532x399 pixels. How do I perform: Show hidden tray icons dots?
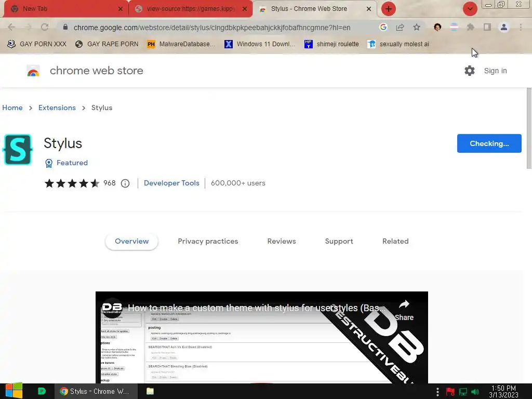click(437, 392)
